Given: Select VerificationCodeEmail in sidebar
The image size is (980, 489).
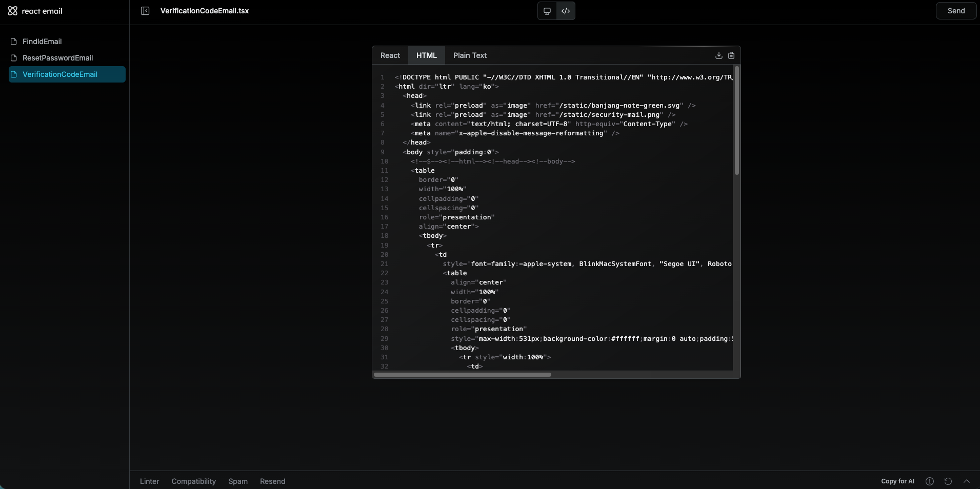Looking at the screenshot, I should pyautogui.click(x=67, y=74).
